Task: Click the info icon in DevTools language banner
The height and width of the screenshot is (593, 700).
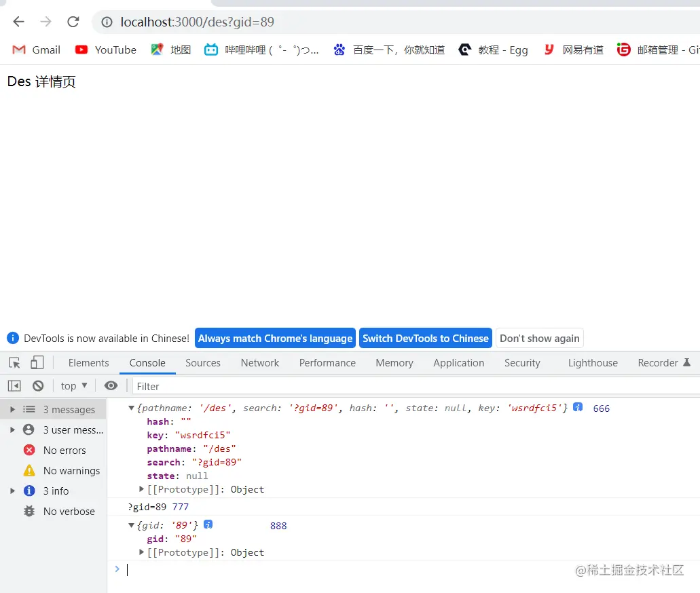Action: [x=13, y=338]
